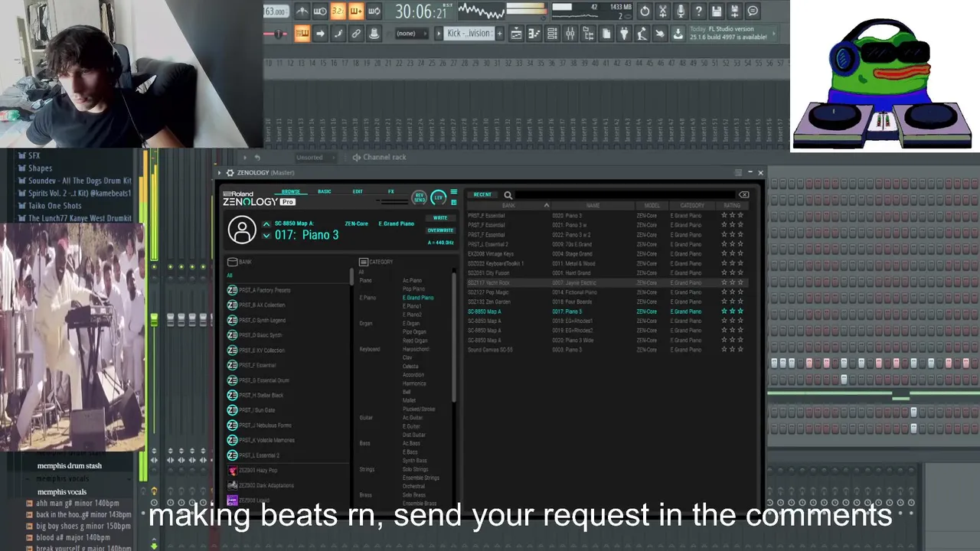Open the chat bubble icon in top toolbar
980x551 pixels.
(x=753, y=11)
